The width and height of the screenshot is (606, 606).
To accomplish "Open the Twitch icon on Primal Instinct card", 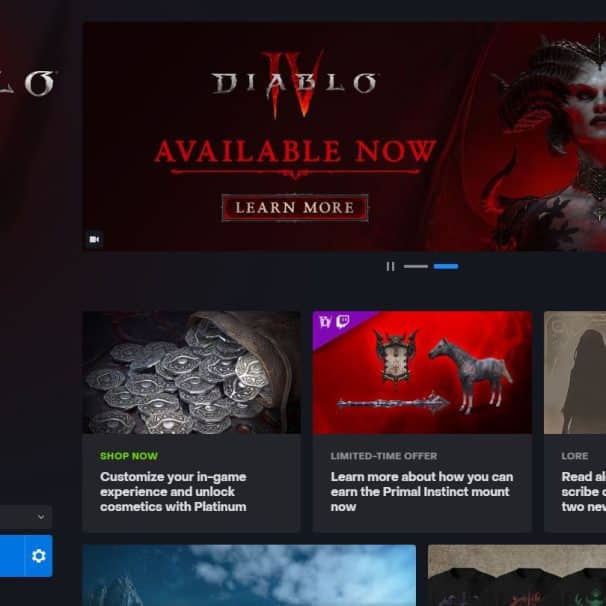I will click(x=343, y=321).
